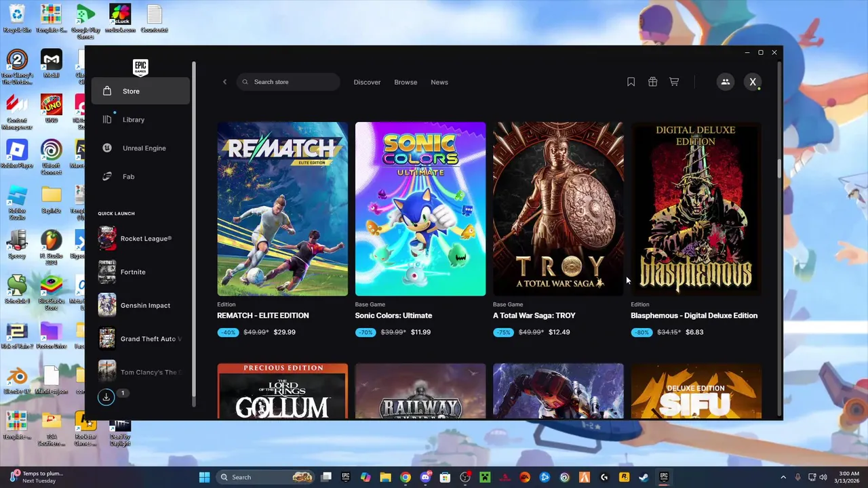
Task: Select Dead by Daylight desktop icon
Action: pyautogui.click(x=120, y=430)
